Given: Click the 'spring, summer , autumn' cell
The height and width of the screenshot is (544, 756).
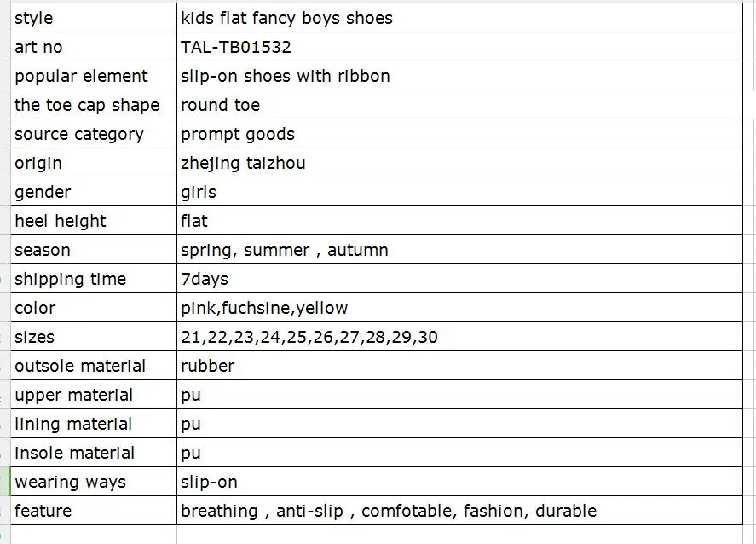Looking at the screenshot, I should point(284,250).
